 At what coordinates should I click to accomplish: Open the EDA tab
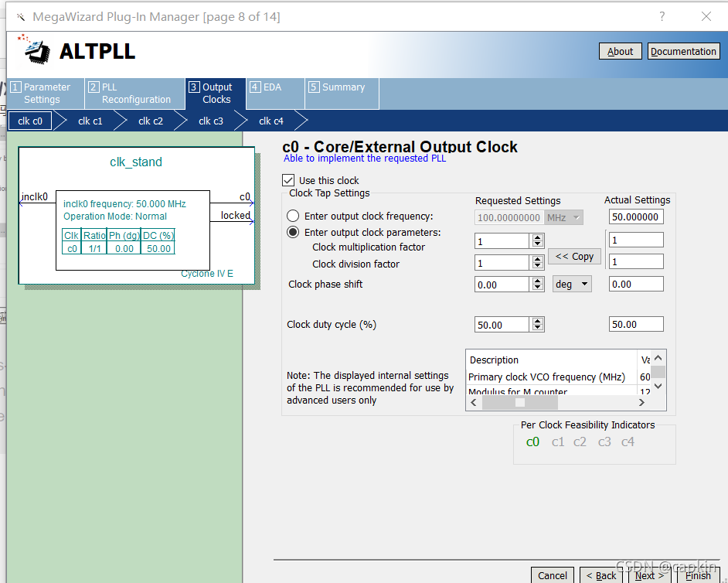pos(275,94)
